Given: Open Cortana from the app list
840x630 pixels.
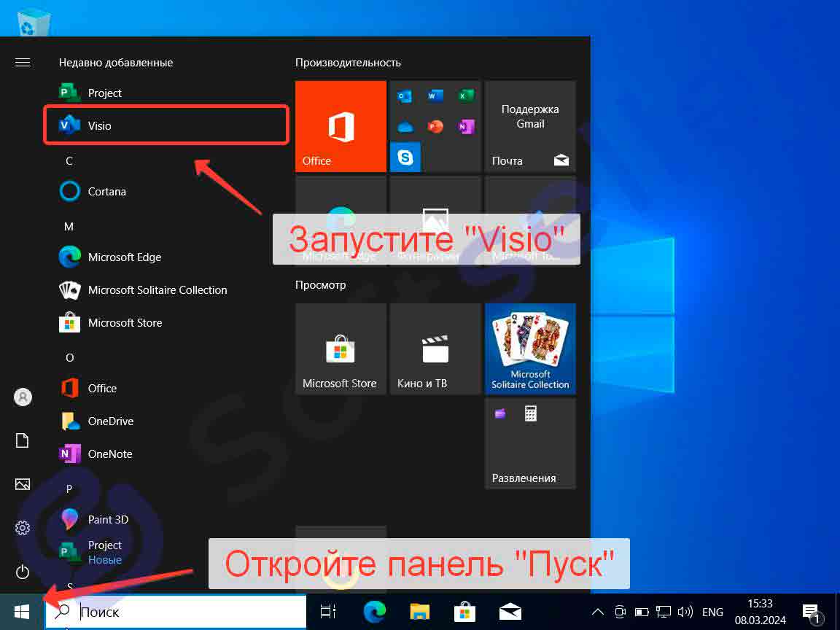Looking at the screenshot, I should 106,191.
